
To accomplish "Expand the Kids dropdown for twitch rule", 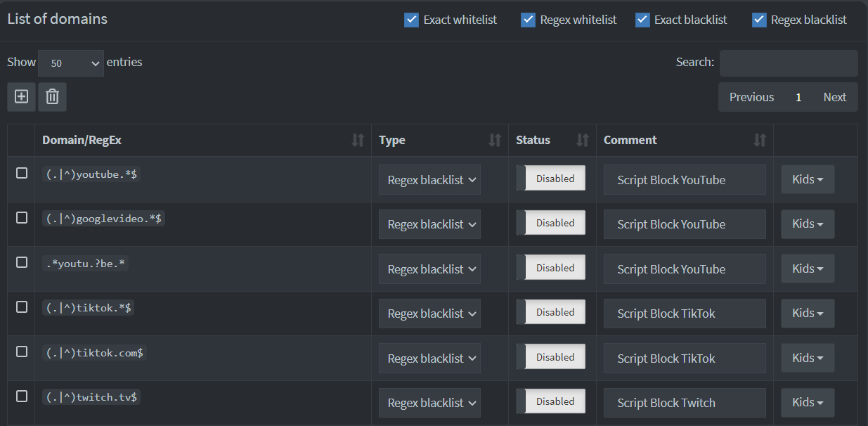I will (807, 401).
